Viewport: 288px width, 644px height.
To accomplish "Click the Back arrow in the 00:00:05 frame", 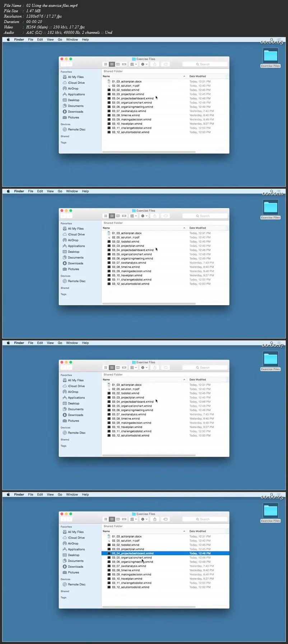I will (64, 64).
